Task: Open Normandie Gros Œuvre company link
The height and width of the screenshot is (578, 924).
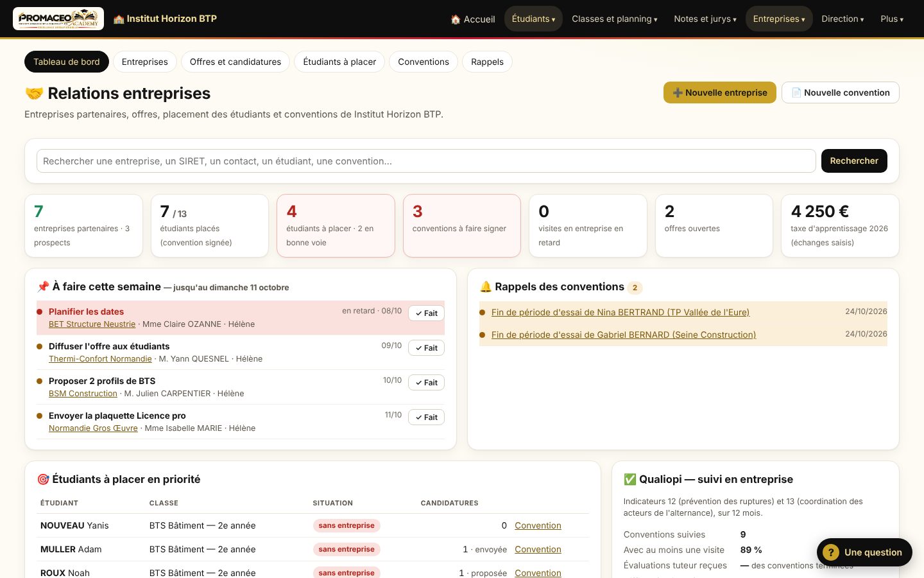Action: (93, 428)
